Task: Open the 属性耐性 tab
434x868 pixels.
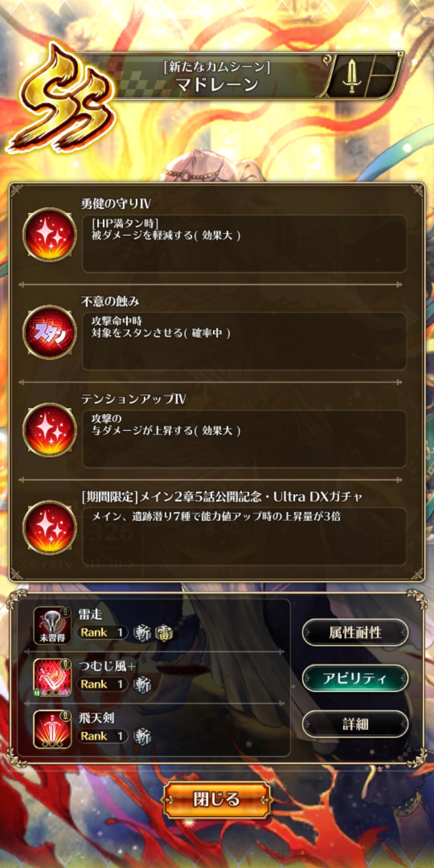Action: (355, 633)
